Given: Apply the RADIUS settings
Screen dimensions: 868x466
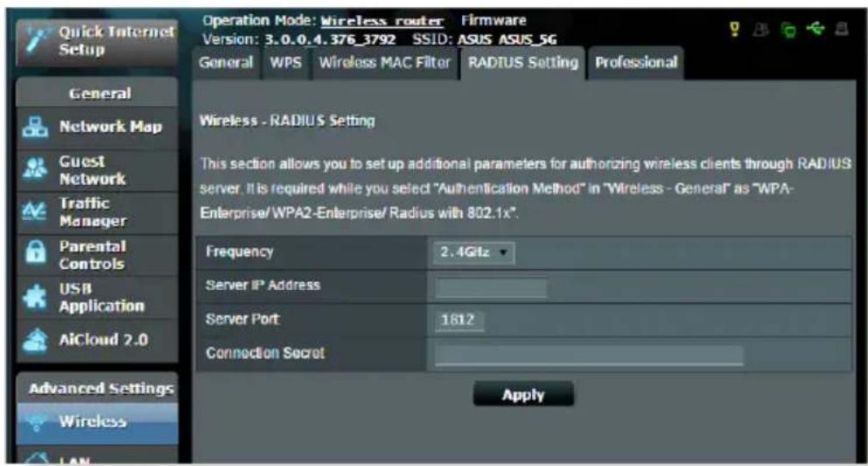Looking at the screenshot, I should [x=523, y=394].
